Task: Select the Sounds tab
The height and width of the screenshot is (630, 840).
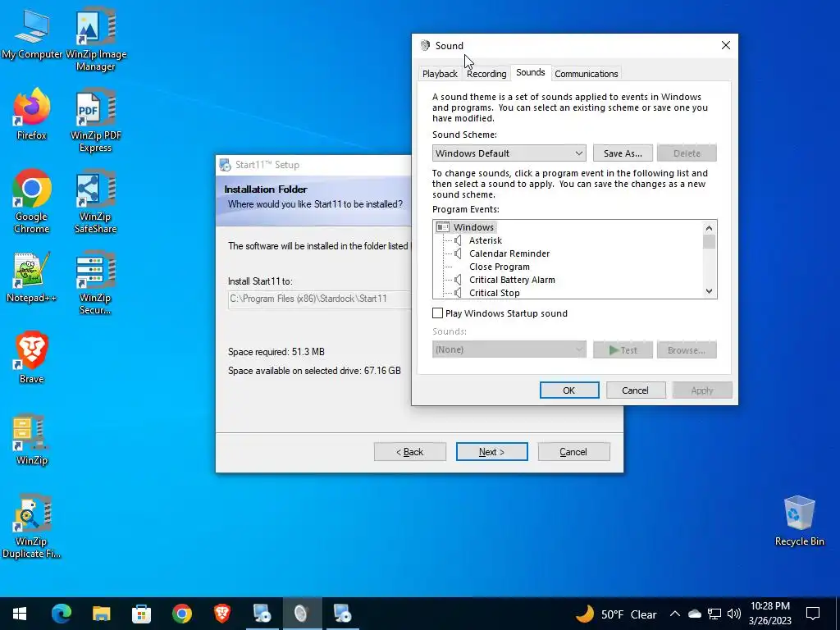Action: (x=531, y=72)
